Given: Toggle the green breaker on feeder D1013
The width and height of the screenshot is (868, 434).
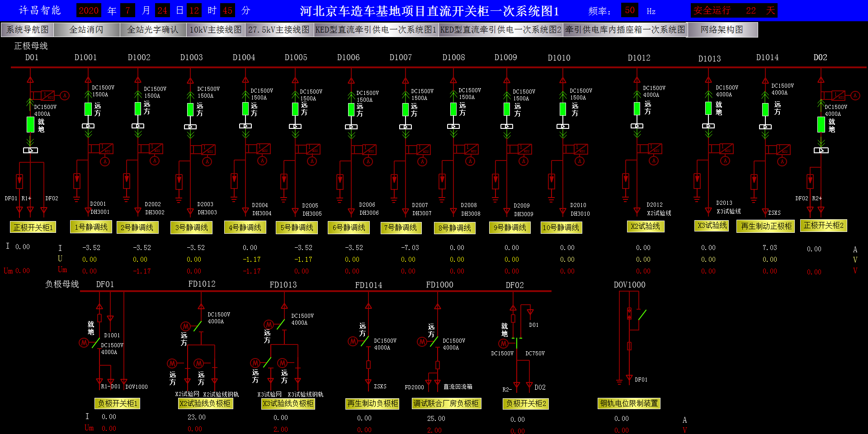Looking at the screenshot, I should pyautogui.click(x=708, y=108).
